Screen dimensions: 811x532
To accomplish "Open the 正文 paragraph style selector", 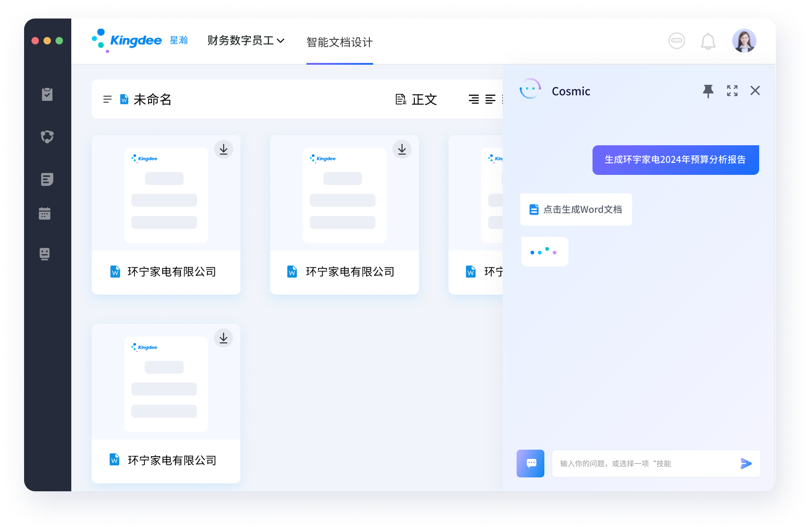I will (417, 99).
